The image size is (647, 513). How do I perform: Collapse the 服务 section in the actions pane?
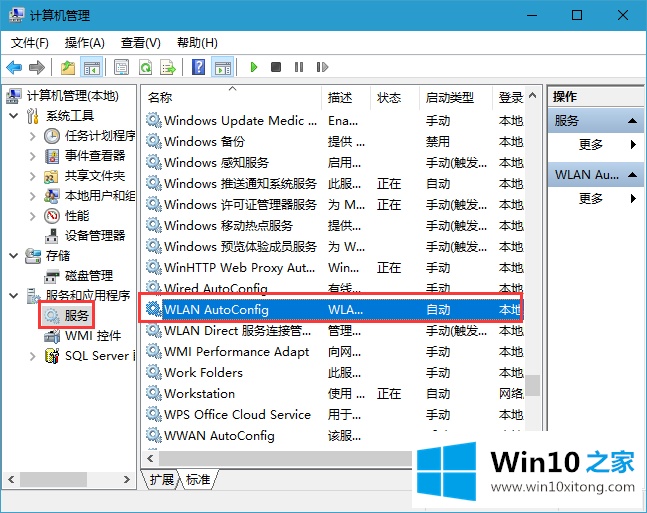coord(632,121)
